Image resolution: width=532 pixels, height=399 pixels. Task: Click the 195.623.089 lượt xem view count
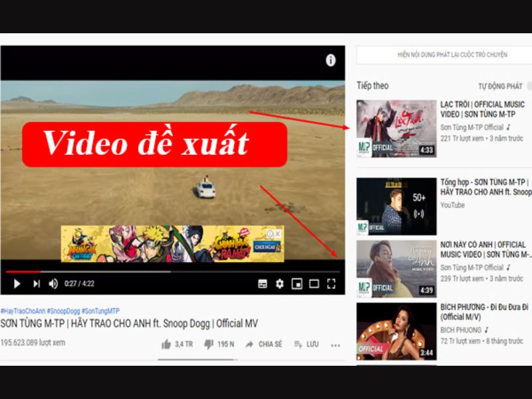33,342
